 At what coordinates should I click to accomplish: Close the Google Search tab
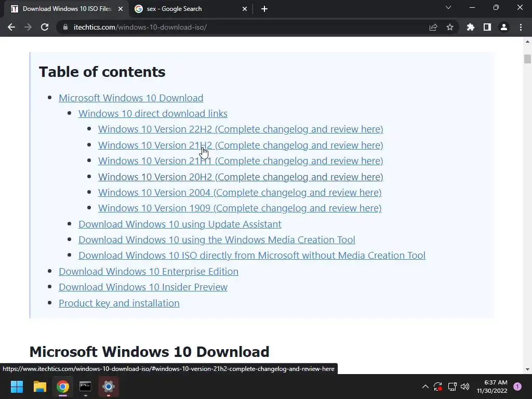point(245,9)
